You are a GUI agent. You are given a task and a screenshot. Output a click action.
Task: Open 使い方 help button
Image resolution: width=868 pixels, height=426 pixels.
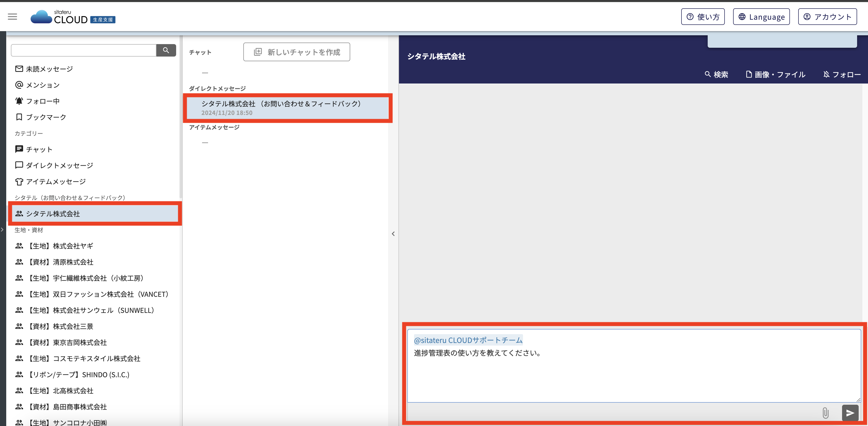point(703,17)
